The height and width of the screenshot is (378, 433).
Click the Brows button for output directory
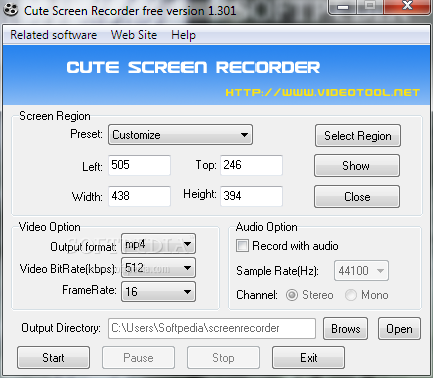pos(345,329)
